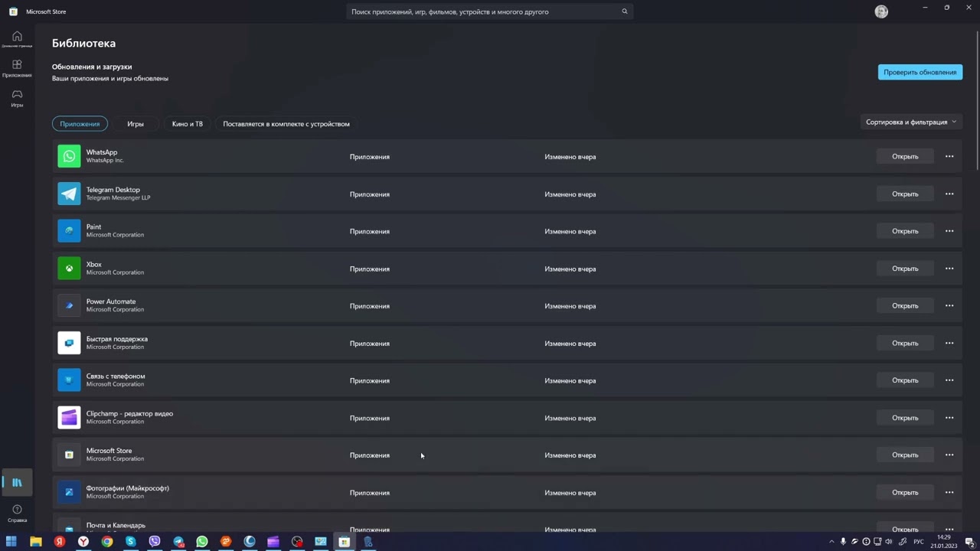Click the Clipchamp app icon

[69, 417]
